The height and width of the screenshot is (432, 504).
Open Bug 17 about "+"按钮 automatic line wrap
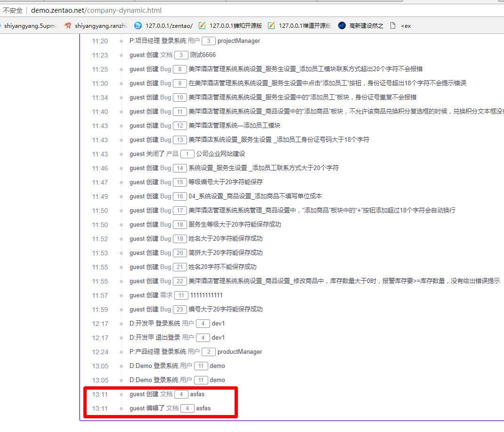322,211
